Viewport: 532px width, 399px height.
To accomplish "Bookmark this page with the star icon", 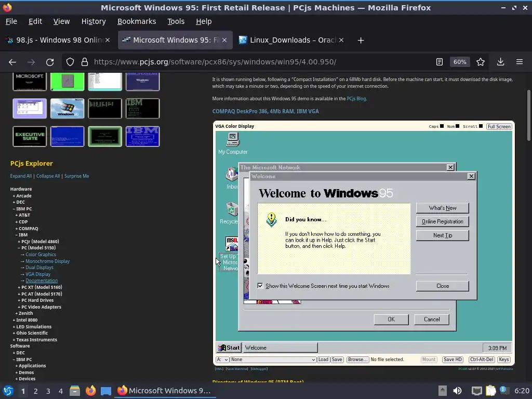I will pyautogui.click(x=481, y=62).
